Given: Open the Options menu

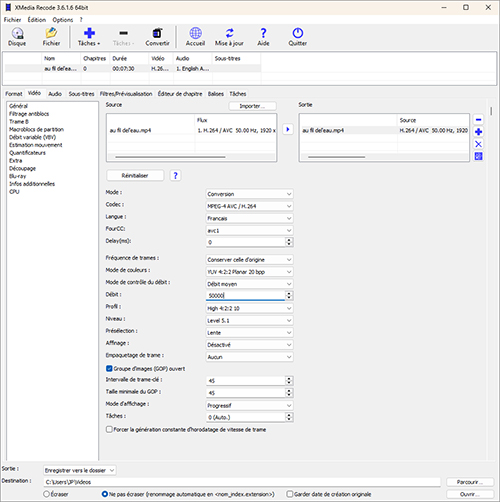Looking at the screenshot, I should click(x=63, y=20).
